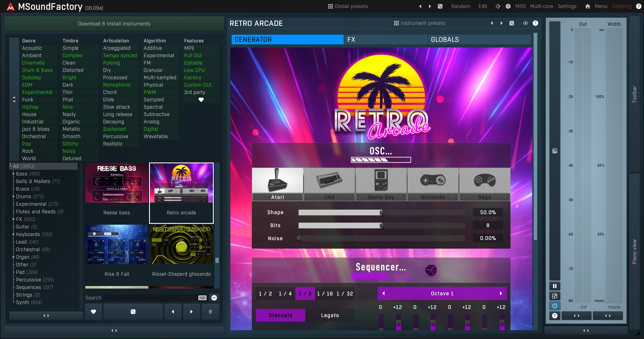Adjust the Noise slider
The width and height of the screenshot is (644, 339).
pyautogui.click(x=382, y=238)
